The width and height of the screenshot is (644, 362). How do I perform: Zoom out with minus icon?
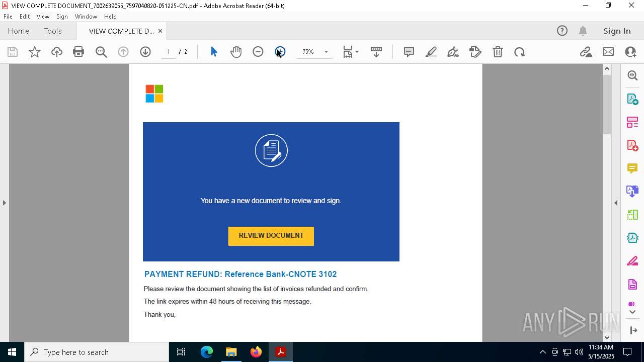pyautogui.click(x=258, y=52)
